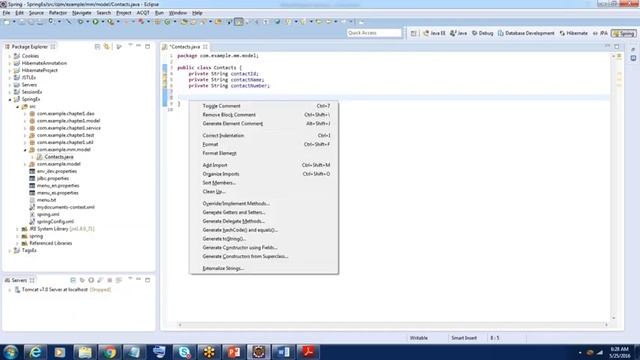Select the *Contacts.java editor tab

tap(184, 47)
